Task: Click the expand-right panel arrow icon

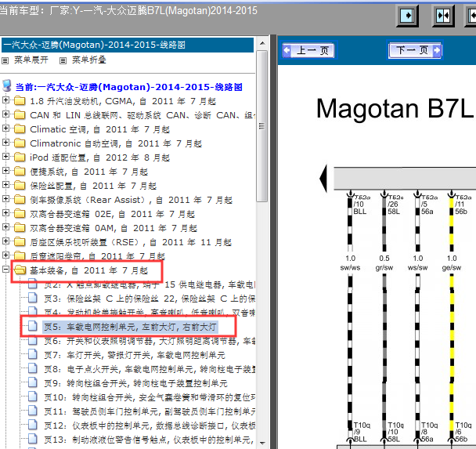Action: (x=407, y=16)
